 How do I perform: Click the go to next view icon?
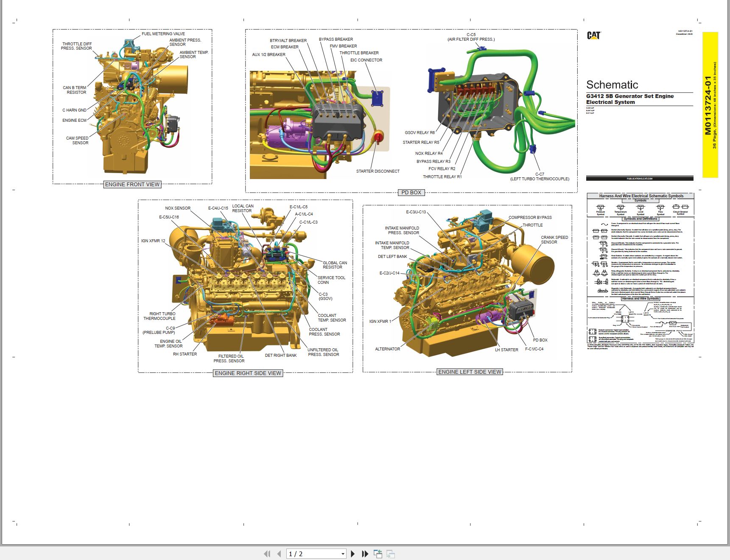[x=391, y=554]
